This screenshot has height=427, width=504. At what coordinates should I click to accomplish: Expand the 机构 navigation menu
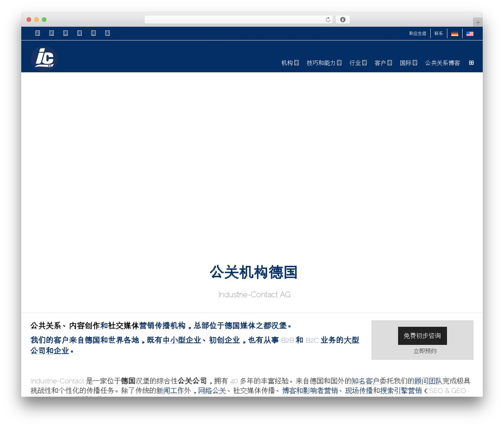click(x=290, y=63)
